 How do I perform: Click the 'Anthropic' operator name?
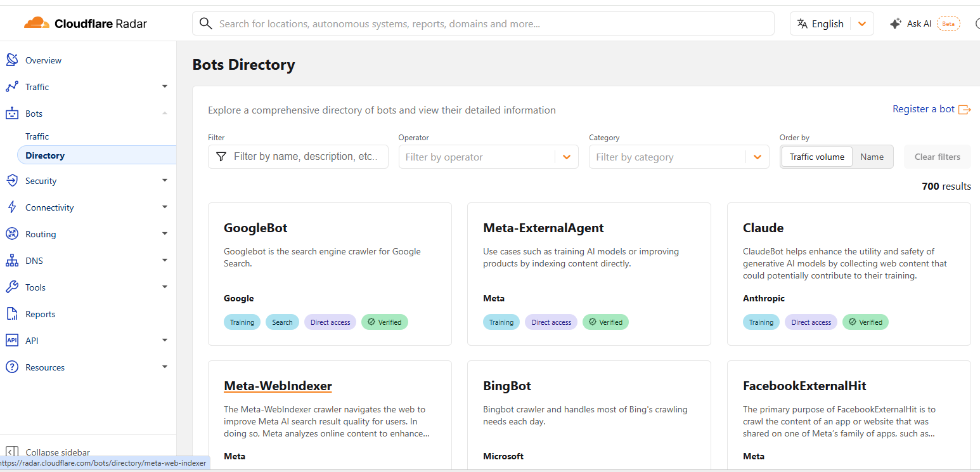[x=764, y=298]
